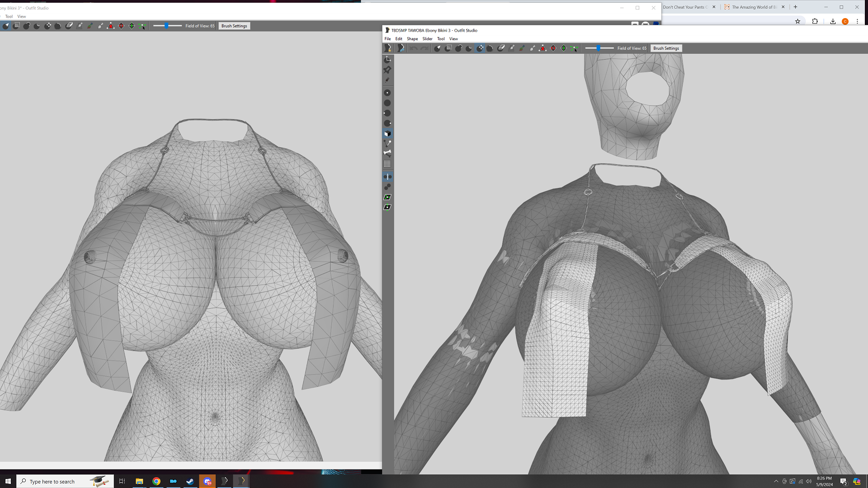The height and width of the screenshot is (488, 868).
Task: Toggle the grid floor icon in sidebar
Action: (387, 164)
